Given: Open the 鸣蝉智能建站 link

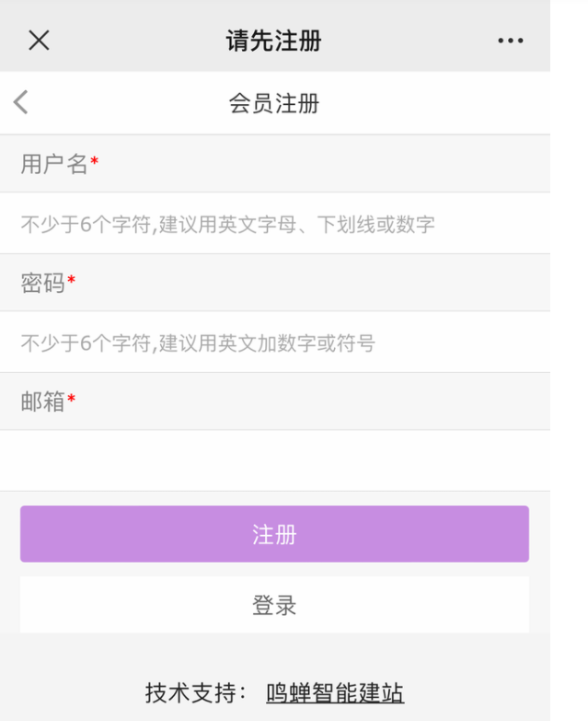Looking at the screenshot, I should [335, 692].
